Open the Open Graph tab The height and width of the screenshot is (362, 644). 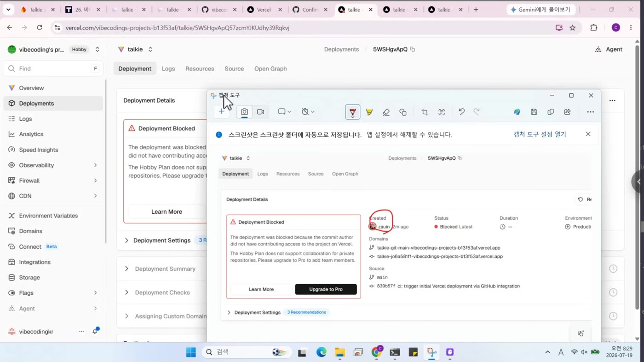pos(270,69)
